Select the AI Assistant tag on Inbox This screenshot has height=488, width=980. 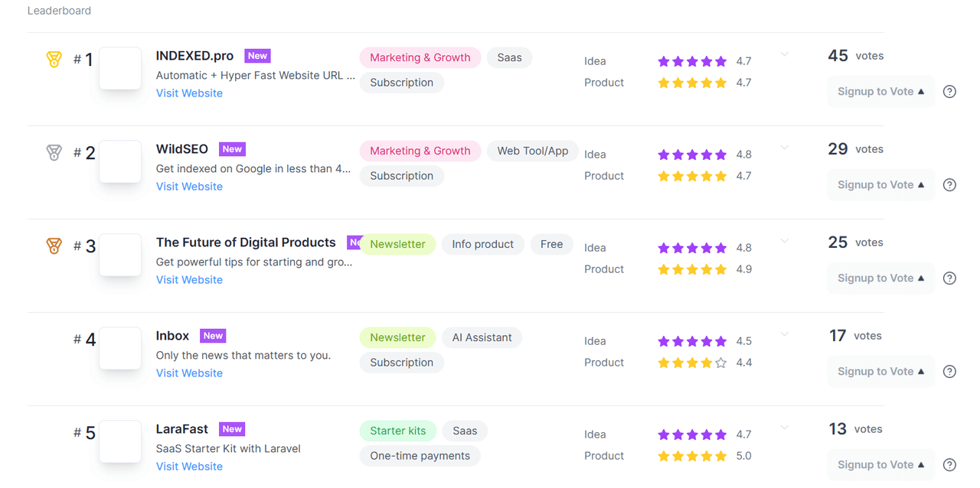click(x=482, y=337)
